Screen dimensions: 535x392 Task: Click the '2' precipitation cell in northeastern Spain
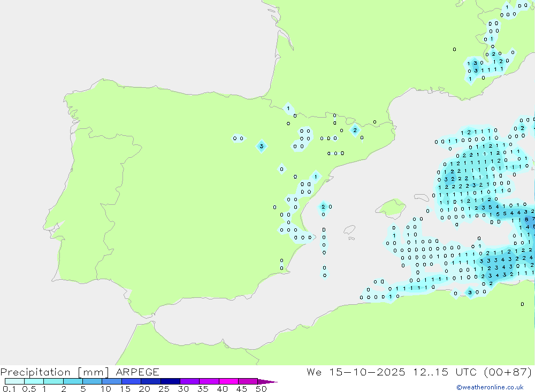pyautogui.click(x=355, y=130)
